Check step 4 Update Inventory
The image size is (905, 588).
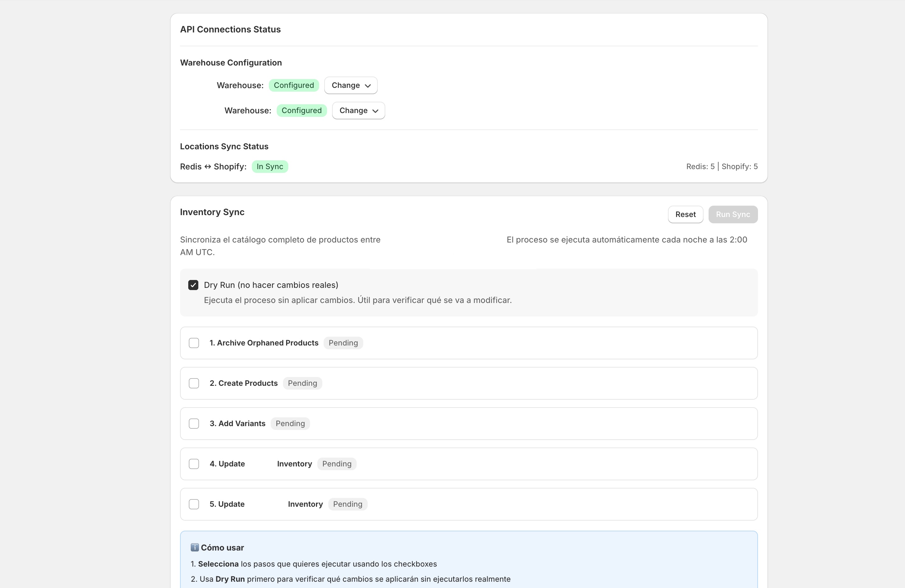[194, 464]
